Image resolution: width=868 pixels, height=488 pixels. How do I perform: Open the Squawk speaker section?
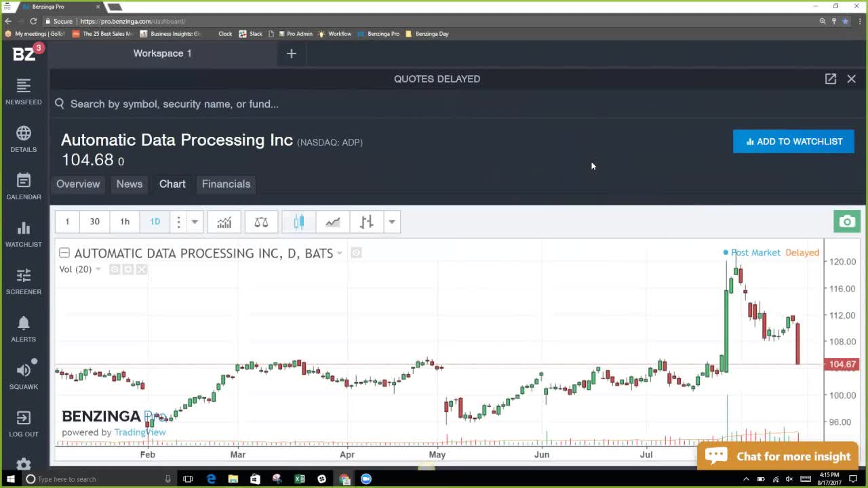[x=24, y=376]
